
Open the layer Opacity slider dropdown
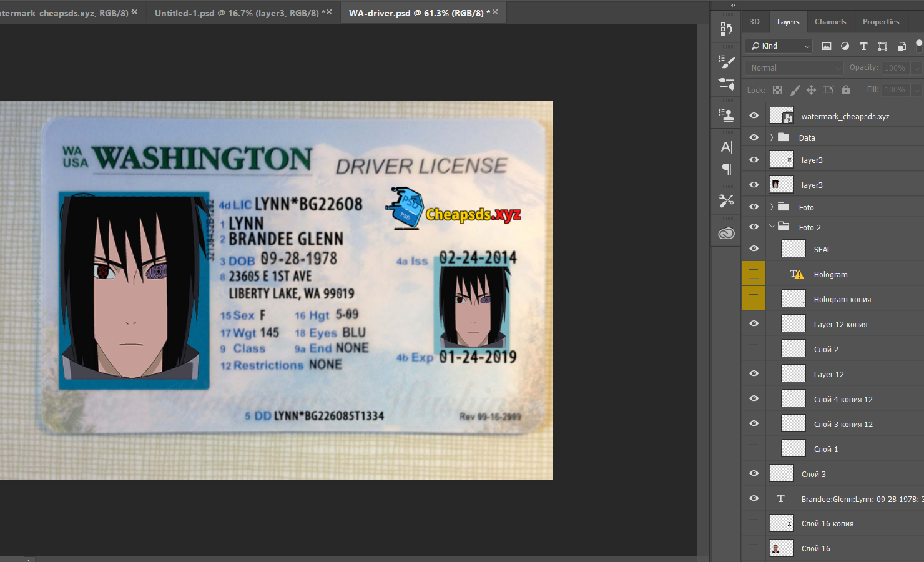[916, 68]
